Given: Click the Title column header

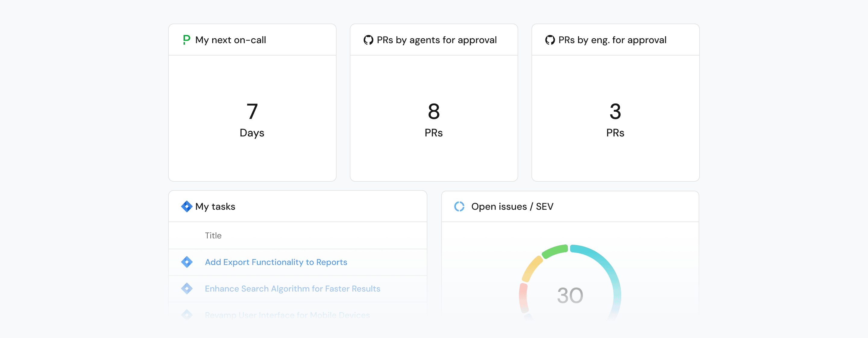Looking at the screenshot, I should 213,235.
